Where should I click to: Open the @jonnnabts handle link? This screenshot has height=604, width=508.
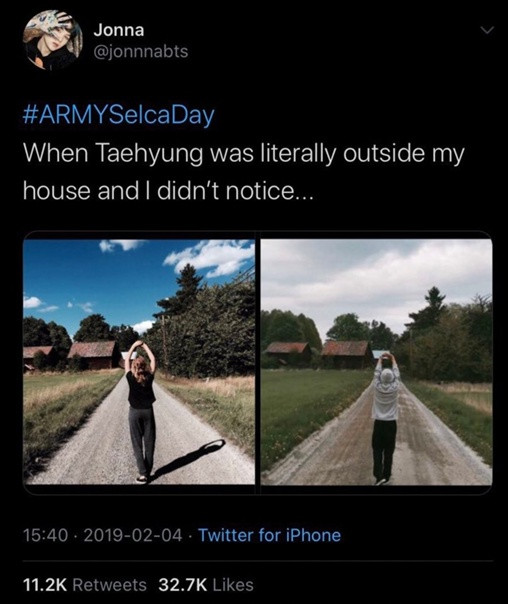pyautogui.click(x=141, y=51)
